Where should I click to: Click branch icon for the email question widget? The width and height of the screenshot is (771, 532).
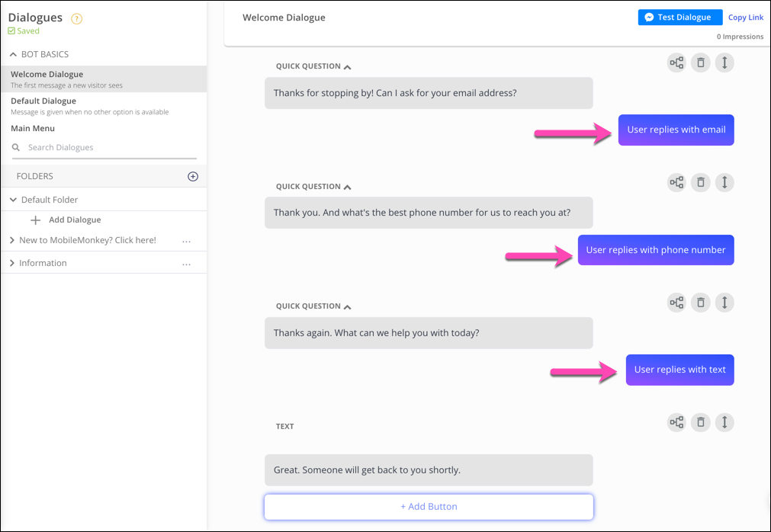click(676, 62)
